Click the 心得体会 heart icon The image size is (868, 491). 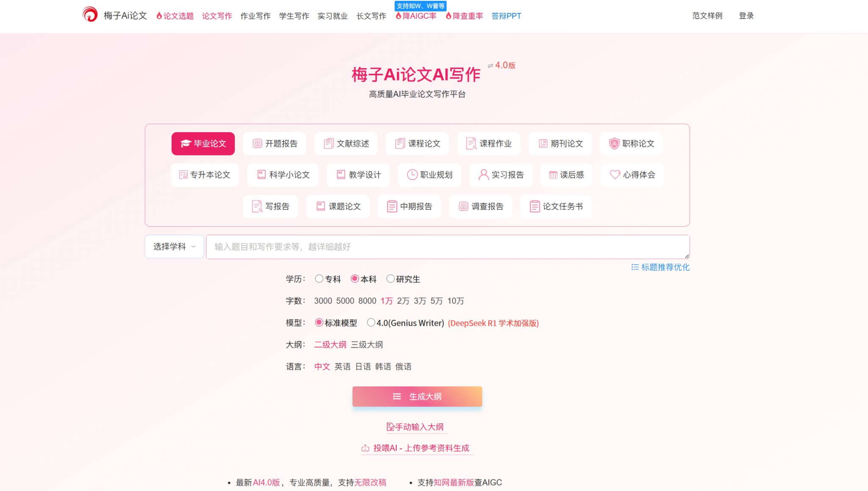[x=615, y=175]
